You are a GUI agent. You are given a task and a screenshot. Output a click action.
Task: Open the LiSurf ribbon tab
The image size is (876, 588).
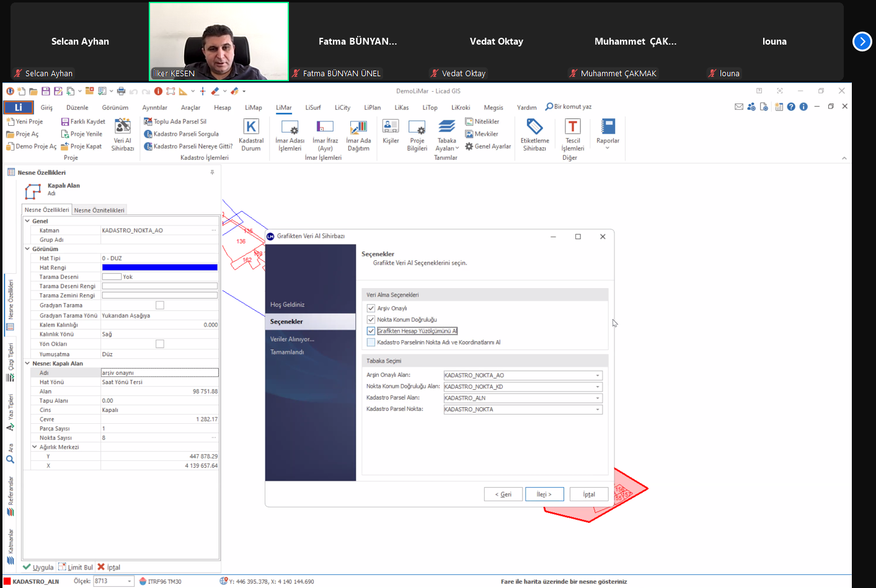[313, 107]
